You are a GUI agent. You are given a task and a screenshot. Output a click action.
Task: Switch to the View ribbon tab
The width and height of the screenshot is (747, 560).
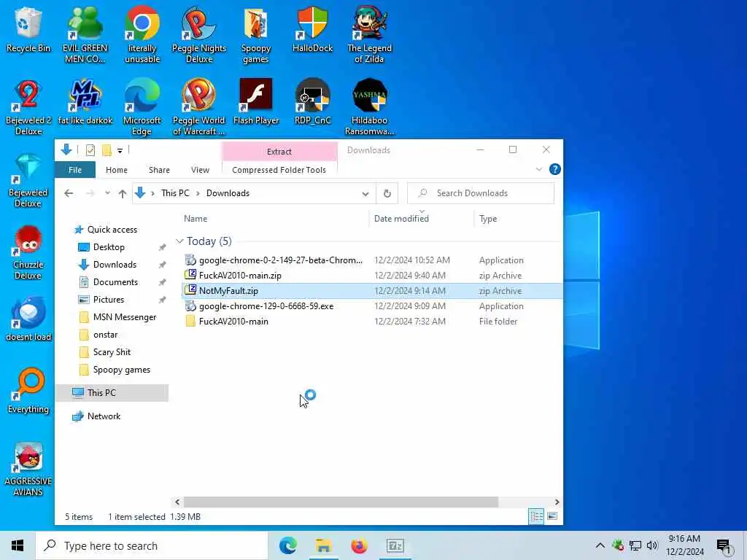pyautogui.click(x=200, y=170)
